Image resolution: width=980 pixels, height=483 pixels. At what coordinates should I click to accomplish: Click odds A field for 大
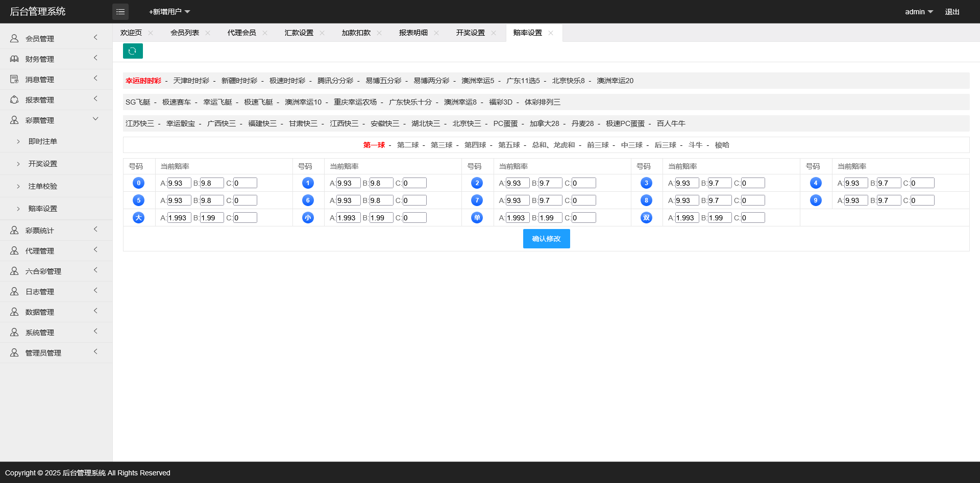[x=179, y=218]
